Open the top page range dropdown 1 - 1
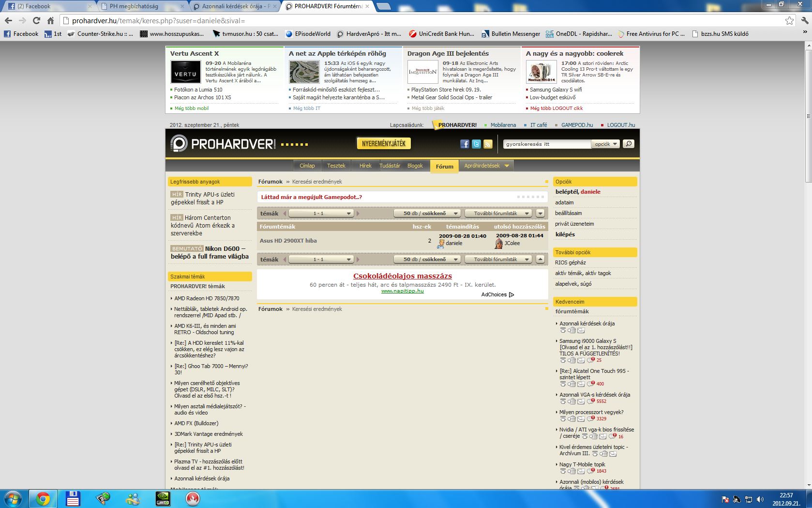This screenshot has width=812, height=508. pos(321,214)
